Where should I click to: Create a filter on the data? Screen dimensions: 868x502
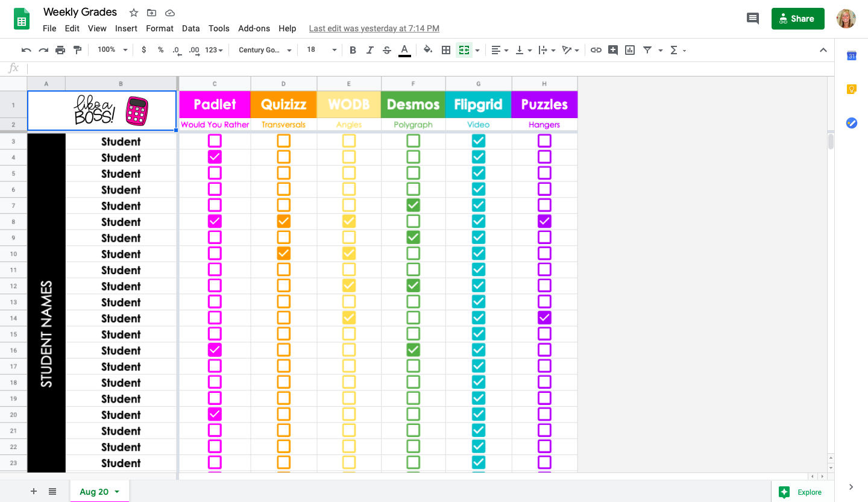[646, 50]
